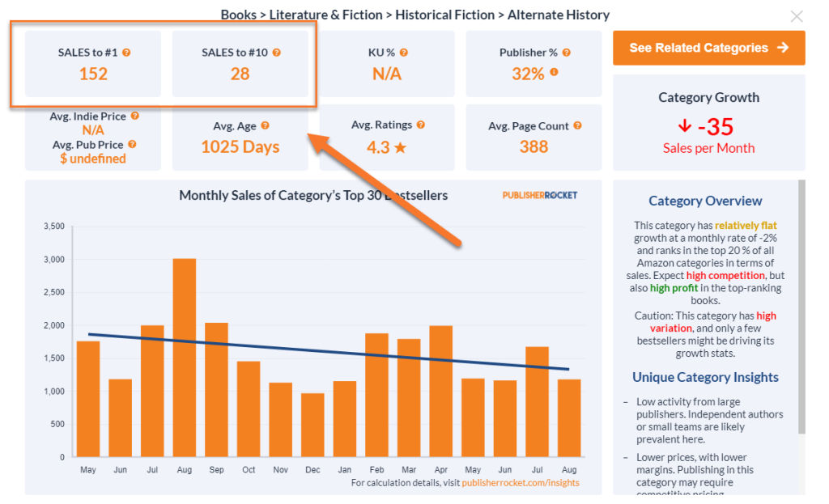Close the category insights popup
The height and width of the screenshot is (504, 829).
click(x=797, y=16)
